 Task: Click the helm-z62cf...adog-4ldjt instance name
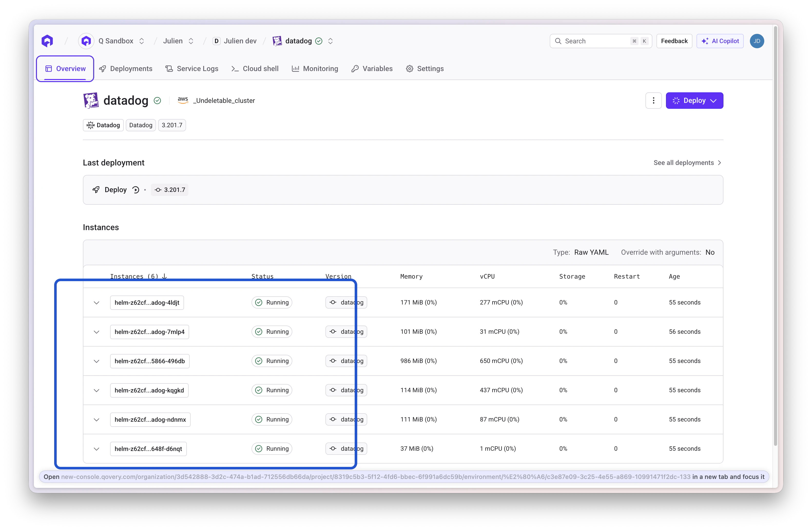pyautogui.click(x=147, y=303)
